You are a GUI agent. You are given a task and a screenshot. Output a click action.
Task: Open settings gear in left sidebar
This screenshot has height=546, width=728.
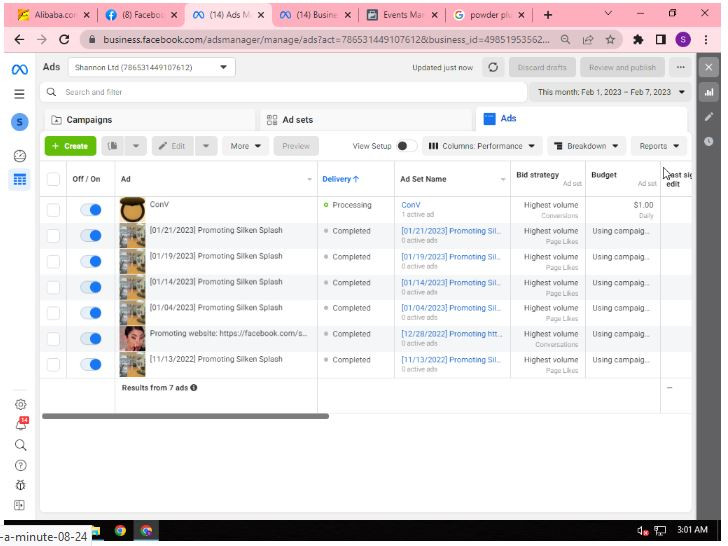point(20,404)
